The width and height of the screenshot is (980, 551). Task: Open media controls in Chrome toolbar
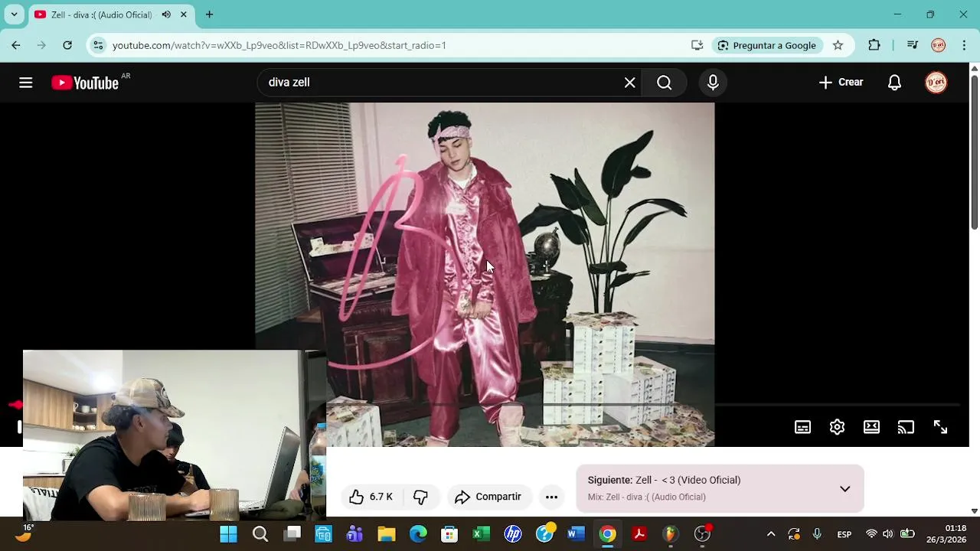(x=913, y=45)
